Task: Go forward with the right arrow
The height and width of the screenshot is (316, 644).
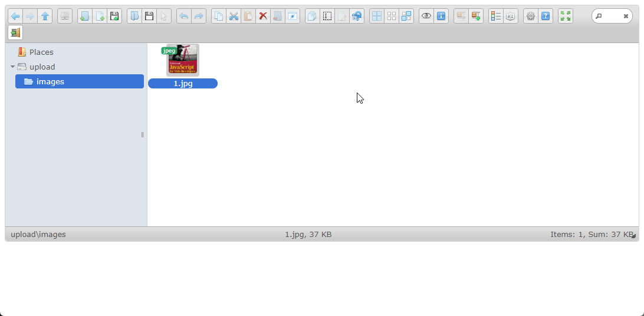Action: [x=30, y=16]
